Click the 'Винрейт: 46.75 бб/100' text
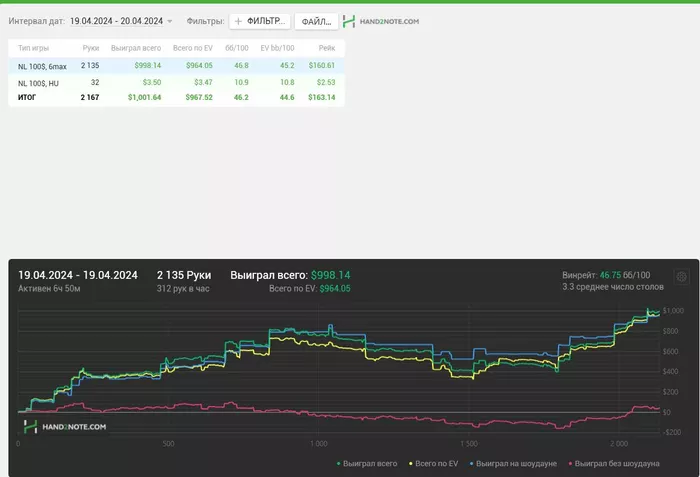Image resolution: width=700 pixels, height=477 pixels. (x=606, y=275)
